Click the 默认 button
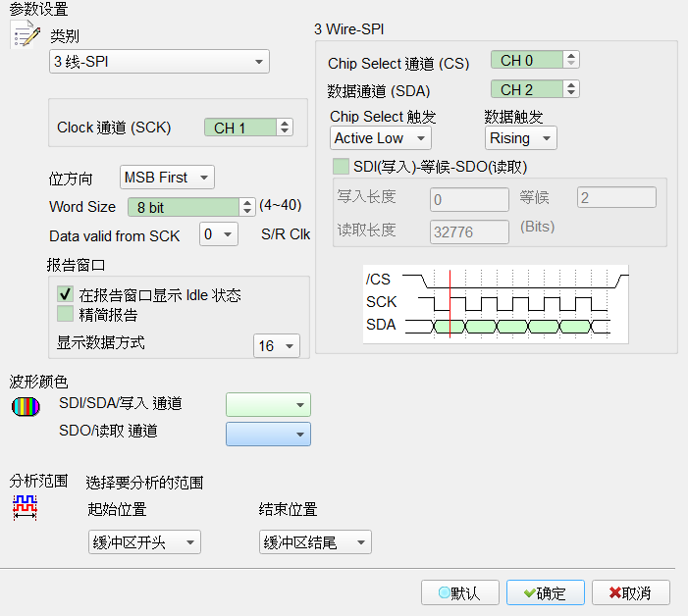Viewport: 688px width, 616px height. click(x=460, y=592)
